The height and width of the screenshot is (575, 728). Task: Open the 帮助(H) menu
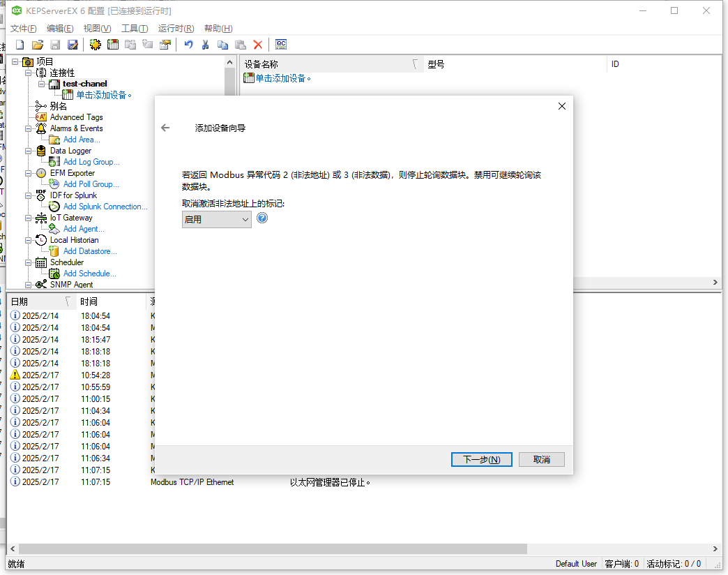218,29
